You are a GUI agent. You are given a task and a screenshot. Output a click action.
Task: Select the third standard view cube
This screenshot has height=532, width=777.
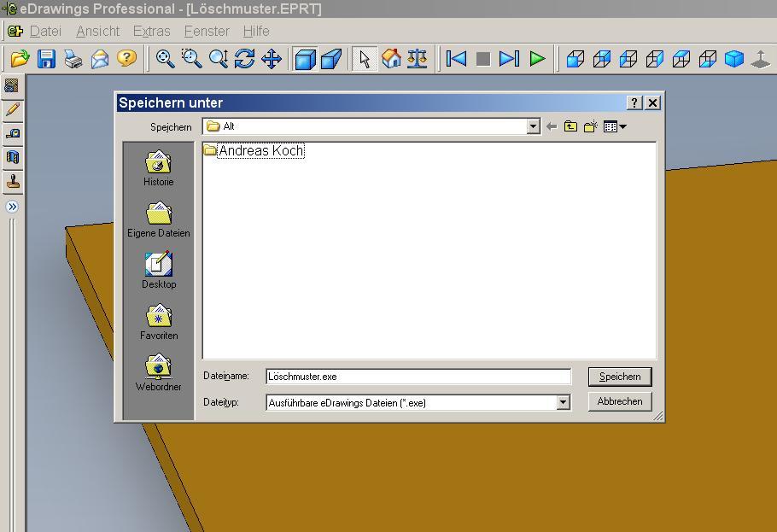coord(628,59)
